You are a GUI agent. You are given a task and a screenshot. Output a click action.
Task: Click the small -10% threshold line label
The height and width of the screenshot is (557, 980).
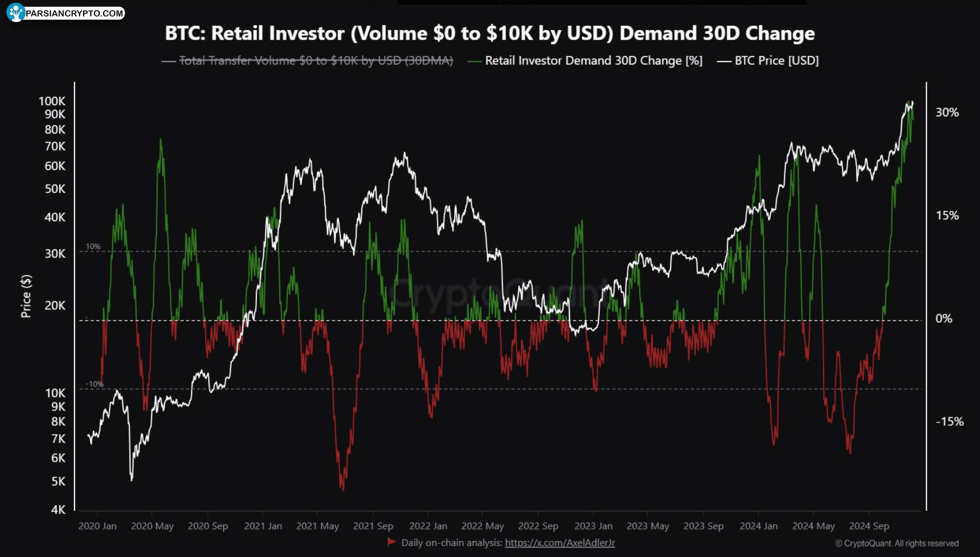[x=95, y=384]
